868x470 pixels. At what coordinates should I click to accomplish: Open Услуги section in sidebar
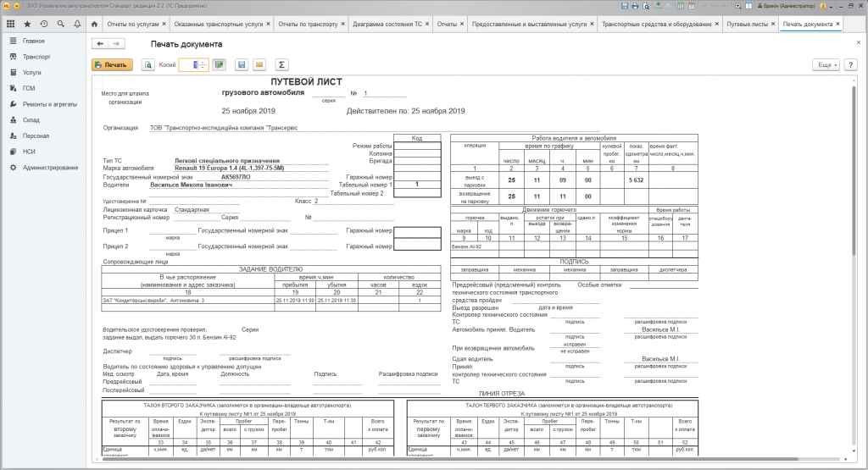[44, 73]
